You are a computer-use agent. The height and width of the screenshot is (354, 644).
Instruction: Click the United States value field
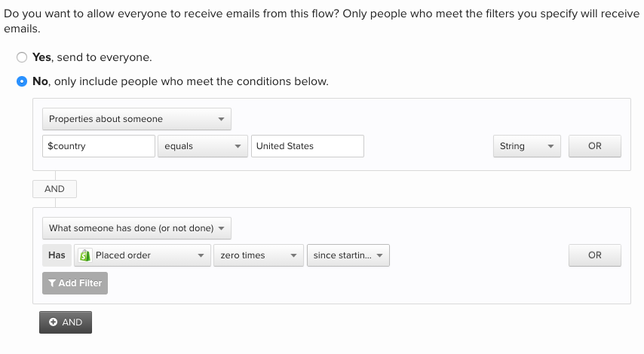click(307, 146)
